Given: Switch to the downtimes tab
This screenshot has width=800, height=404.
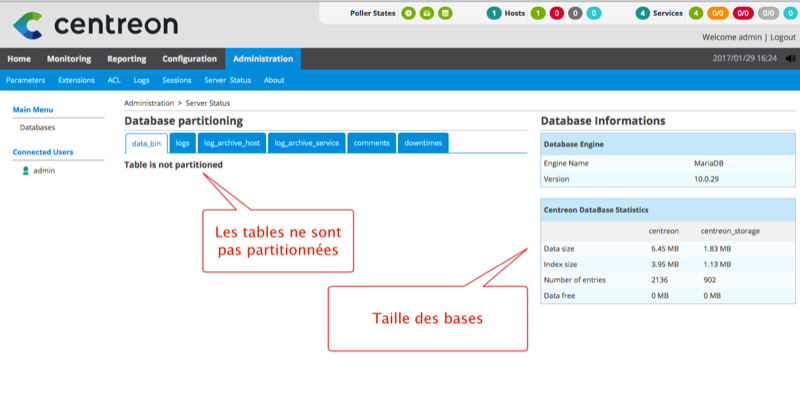Looking at the screenshot, I should [x=422, y=143].
